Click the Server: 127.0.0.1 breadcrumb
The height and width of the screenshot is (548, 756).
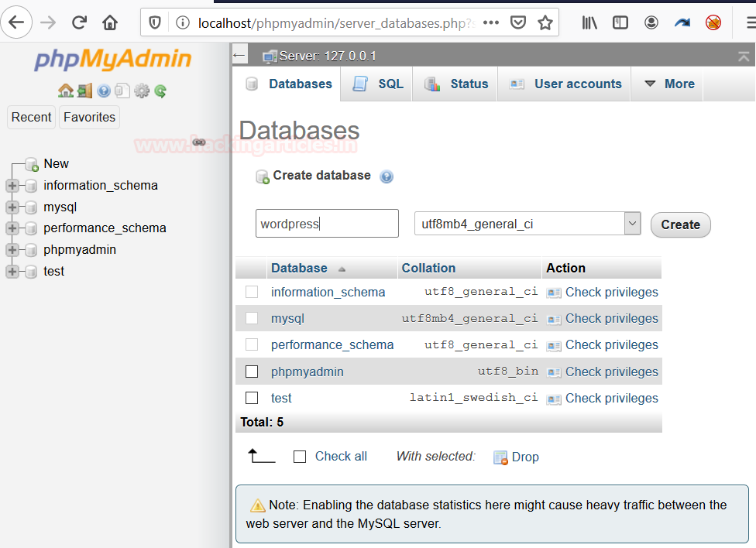pos(328,57)
